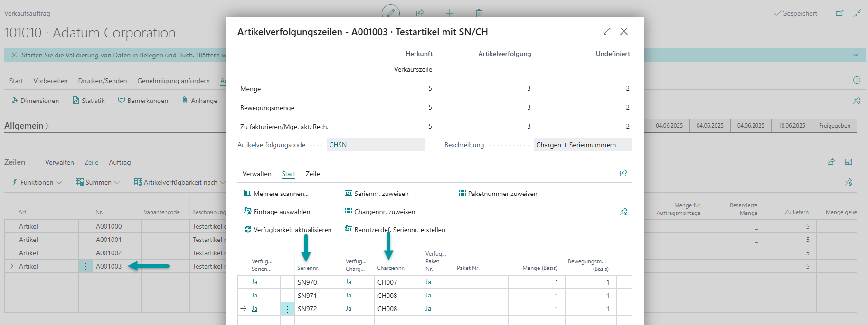Close the Artikelverfolgungszeilen dialog

(x=624, y=31)
